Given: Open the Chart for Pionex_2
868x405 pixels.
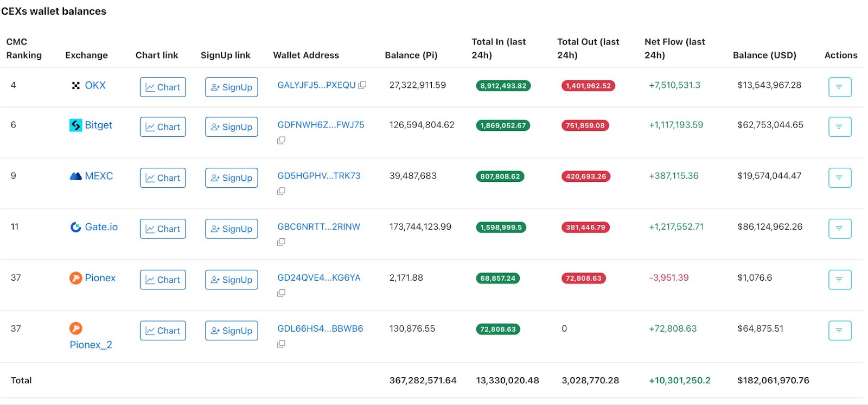Looking at the screenshot, I should (163, 331).
